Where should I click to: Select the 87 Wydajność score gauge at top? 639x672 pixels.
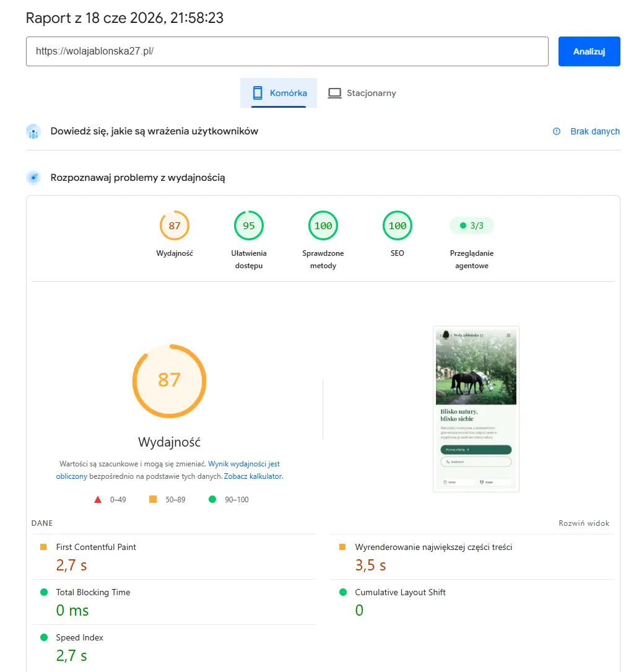click(x=175, y=225)
